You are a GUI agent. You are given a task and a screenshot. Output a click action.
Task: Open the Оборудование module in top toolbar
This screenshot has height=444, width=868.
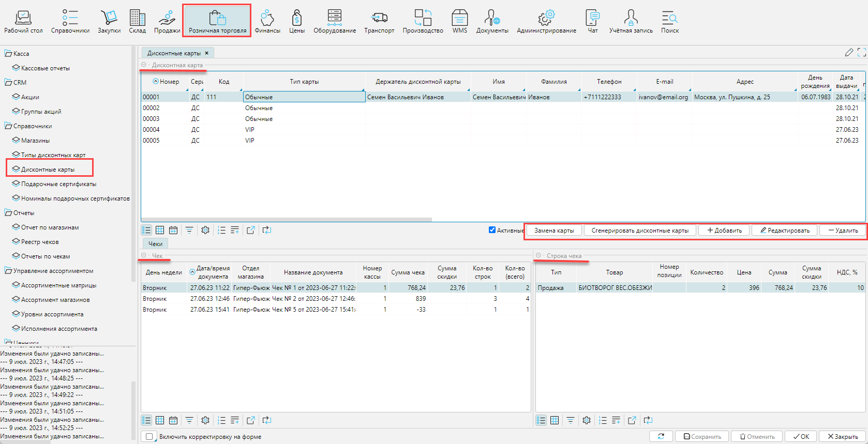[334, 22]
